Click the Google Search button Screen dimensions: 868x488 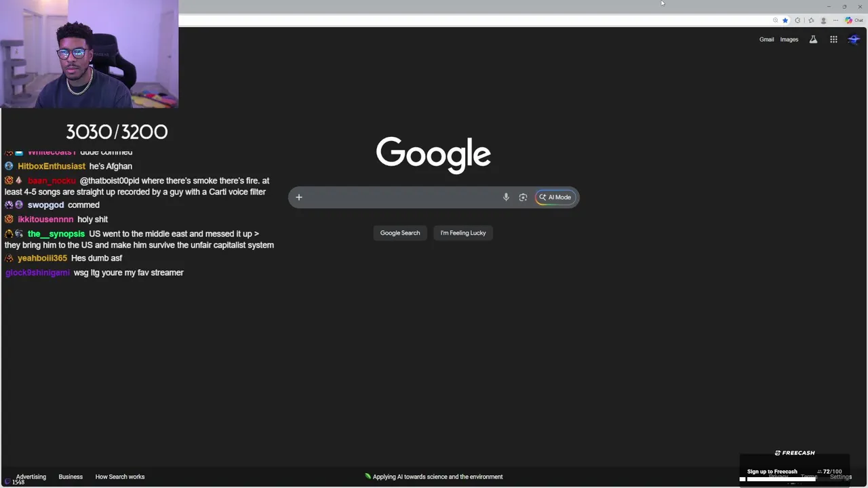click(400, 232)
